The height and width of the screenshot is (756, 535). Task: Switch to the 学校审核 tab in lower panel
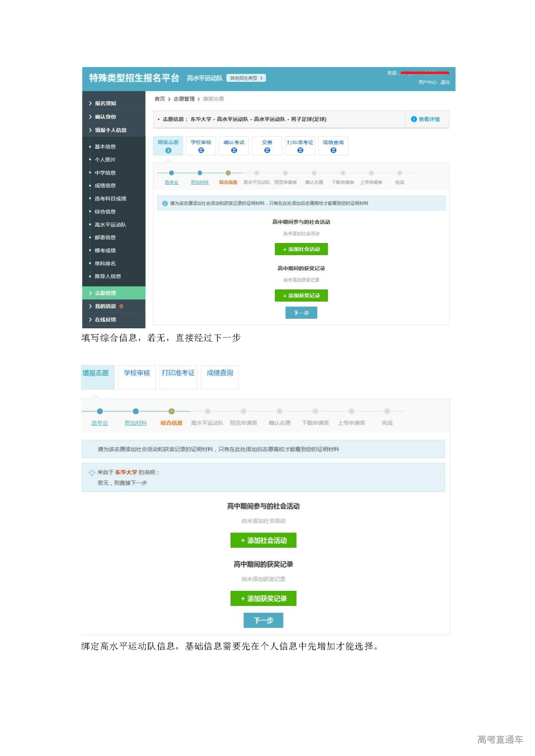[137, 373]
